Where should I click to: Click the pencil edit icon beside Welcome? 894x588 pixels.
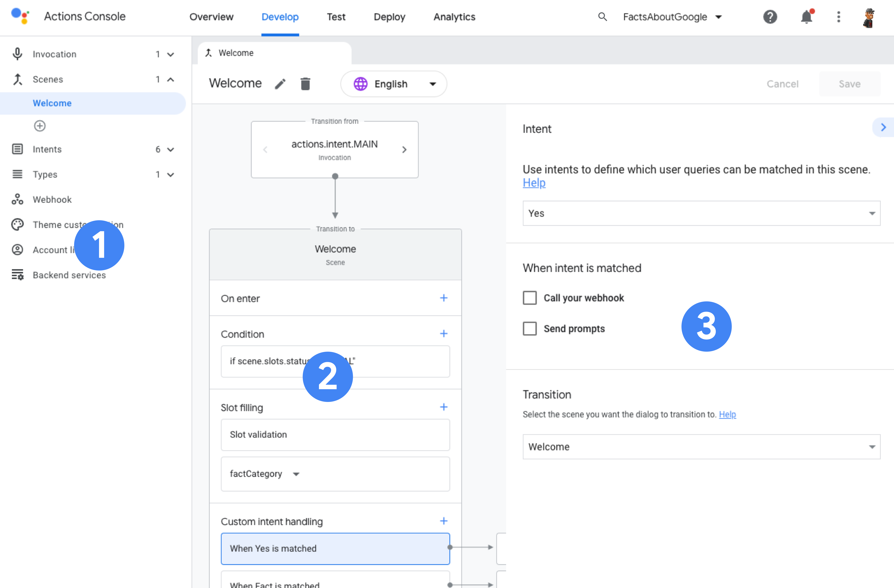click(280, 84)
